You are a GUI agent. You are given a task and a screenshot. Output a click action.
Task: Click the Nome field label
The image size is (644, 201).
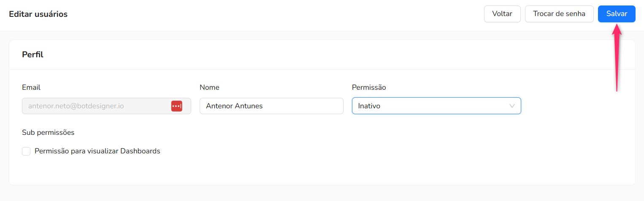click(209, 88)
